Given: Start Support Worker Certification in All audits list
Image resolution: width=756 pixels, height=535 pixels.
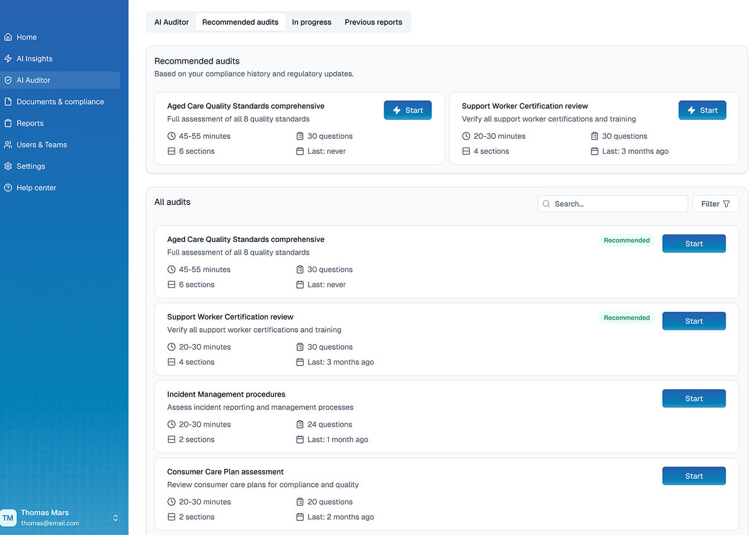Looking at the screenshot, I should pyautogui.click(x=694, y=321).
